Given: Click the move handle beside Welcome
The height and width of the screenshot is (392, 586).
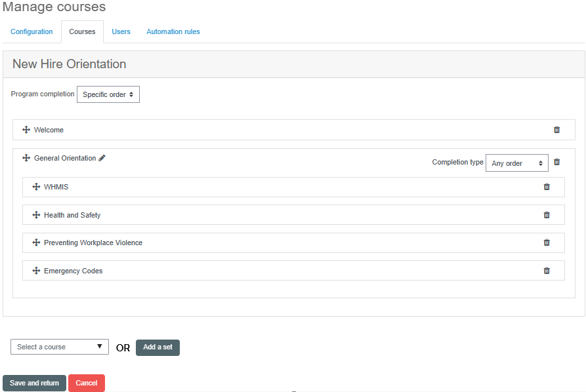Looking at the screenshot, I should tap(26, 130).
